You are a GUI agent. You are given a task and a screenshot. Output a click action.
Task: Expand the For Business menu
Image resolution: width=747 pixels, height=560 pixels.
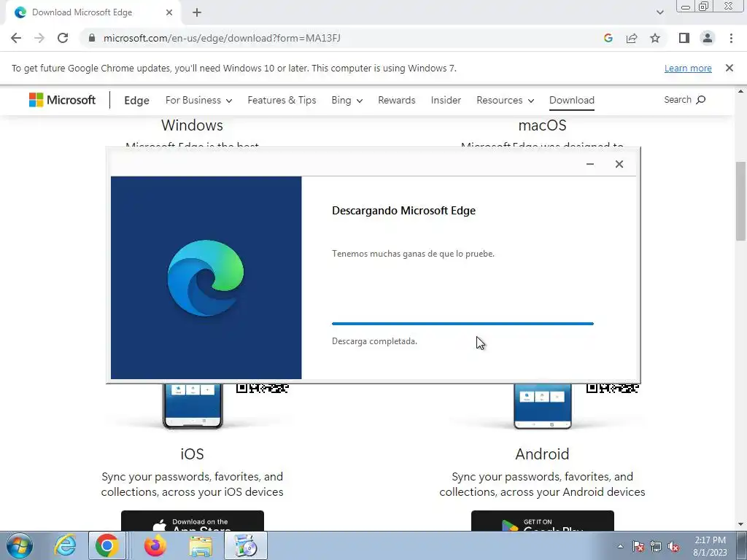(x=198, y=100)
